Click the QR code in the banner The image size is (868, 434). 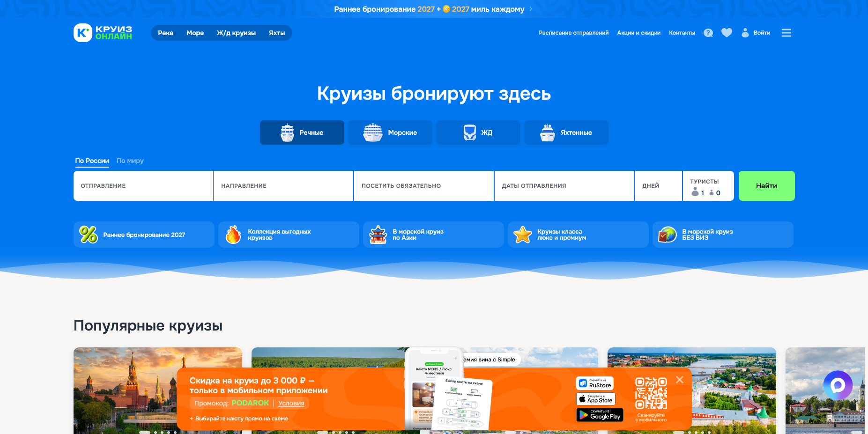[x=651, y=394]
